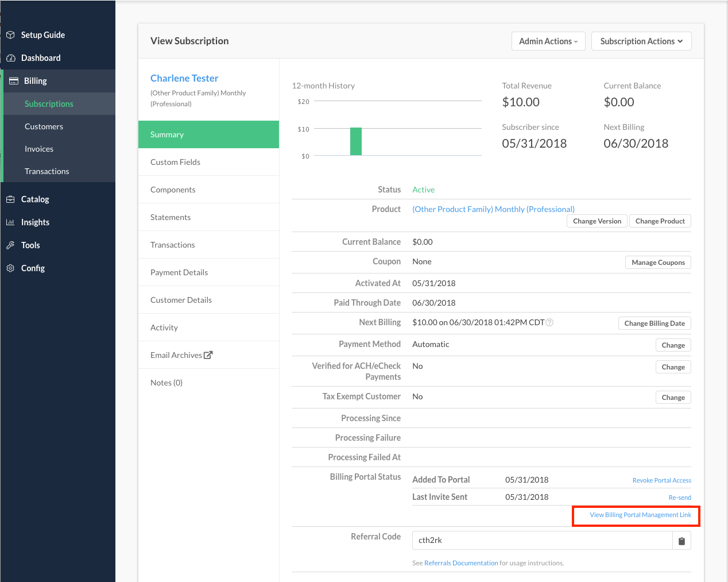The image size is (728, 582).
Task: Click the Catalog briefcase icon
Action: (x=10, y=199)
